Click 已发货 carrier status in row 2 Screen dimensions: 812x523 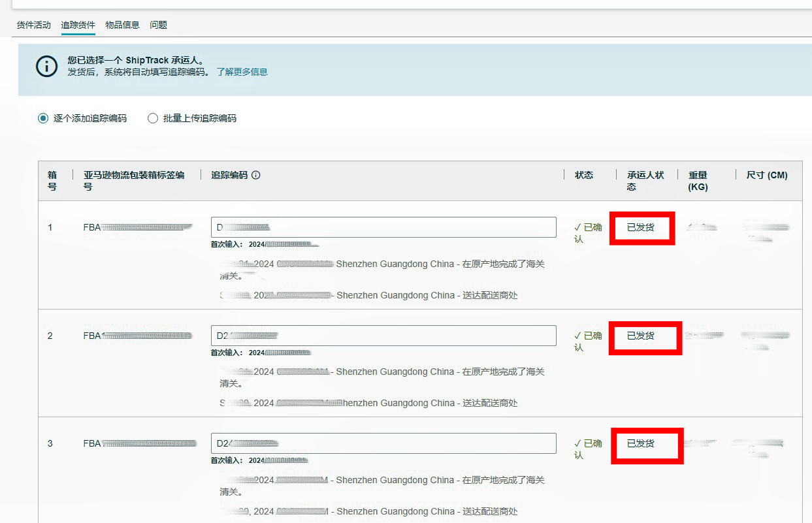pyautogui.click(x=640, y=336)
